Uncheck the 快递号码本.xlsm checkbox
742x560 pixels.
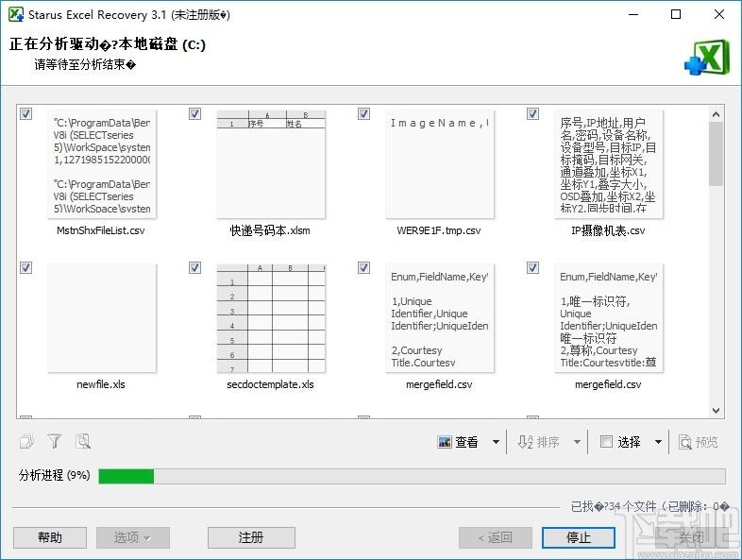pos(195,113)
